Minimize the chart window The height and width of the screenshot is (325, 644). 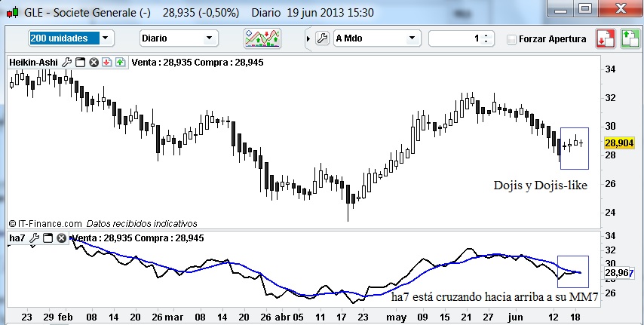[x=560, y=8]
